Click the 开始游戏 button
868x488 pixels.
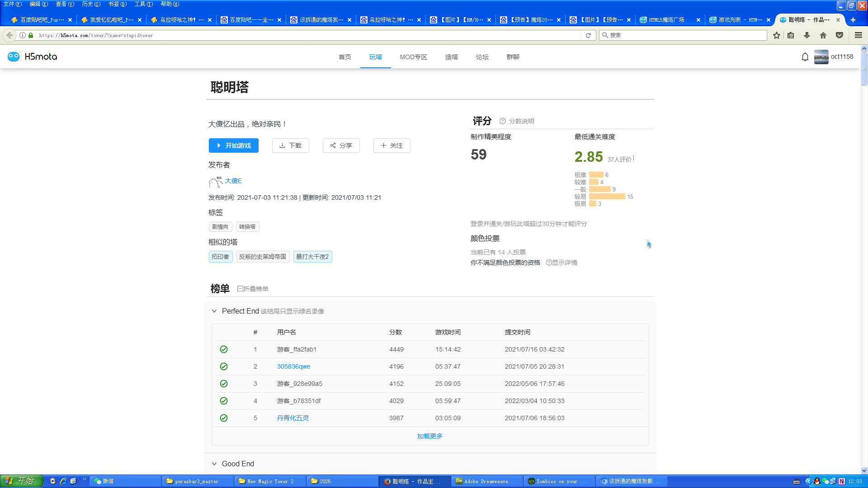(234, 145)
